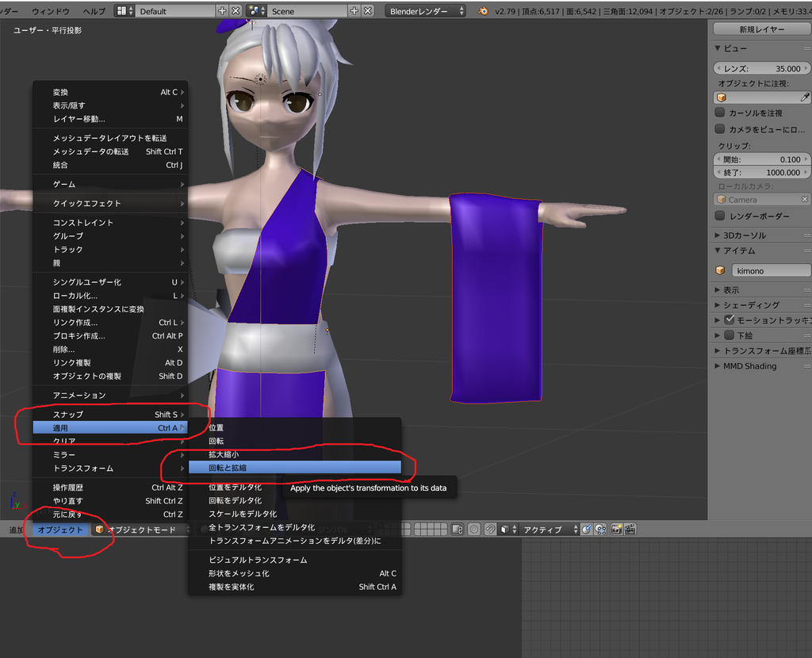Toggle lock camera and layers icon
This screenshot has height=658, width=812.
click(458, 529)
